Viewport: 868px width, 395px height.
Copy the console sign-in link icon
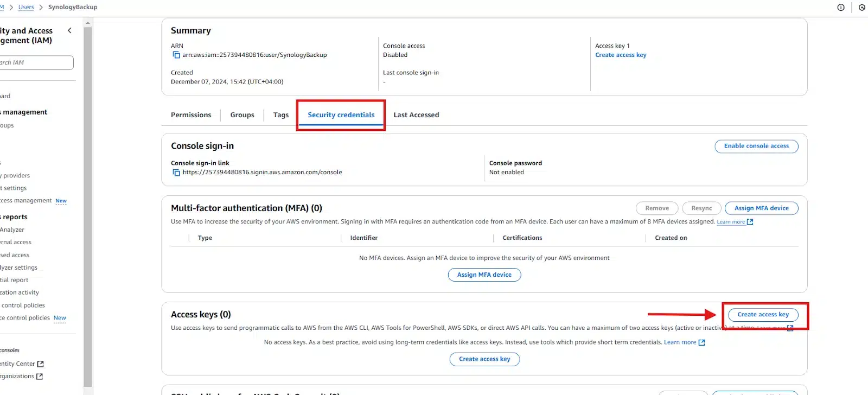click(176, 173)
